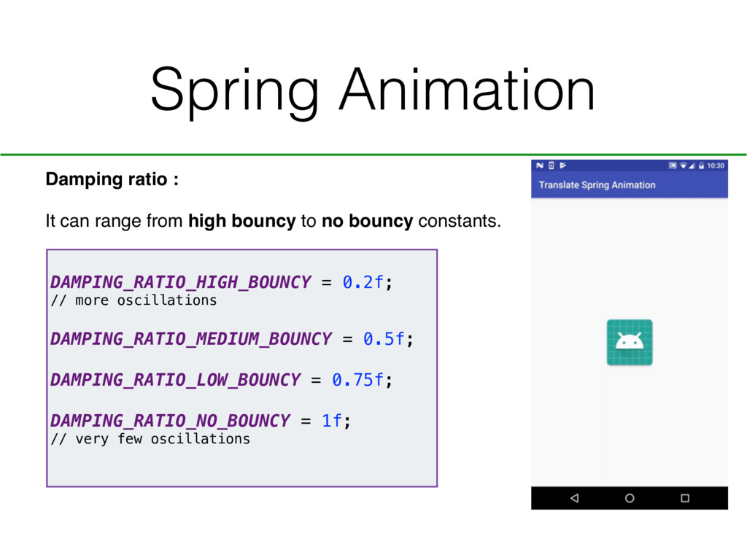Tap the Android back triangle button
Image resolution: width=747 pixels, height=560 pixels.
pyautogui.click(x=575, y=498)
